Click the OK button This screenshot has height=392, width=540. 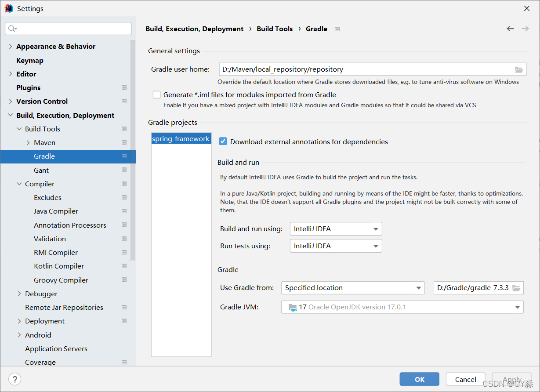(420, 379)
